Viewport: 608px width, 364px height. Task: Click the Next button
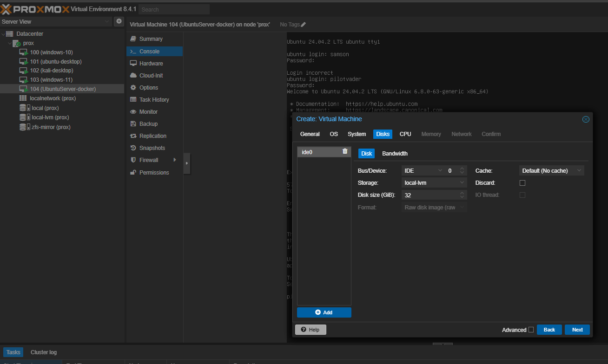pos(577,330)
